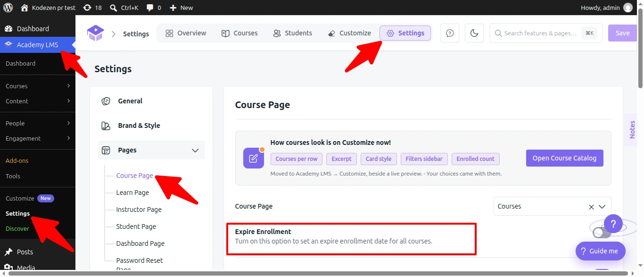Open Kodezen pr test site home
This screenshot has height=277, width=644.
pos(48,8)
